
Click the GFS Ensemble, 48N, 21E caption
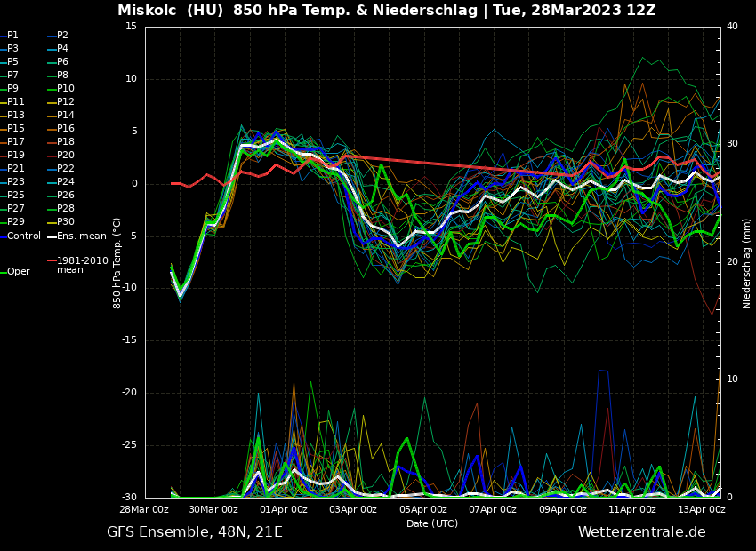click(195, 532)
